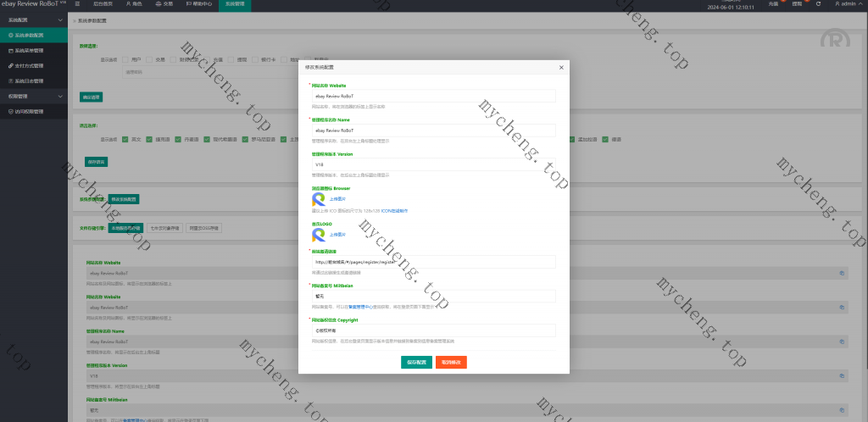Click copy icon beside background Website row
Image resolution: width=868 pixels, height=422 pixels.
[x=842, y=273]
